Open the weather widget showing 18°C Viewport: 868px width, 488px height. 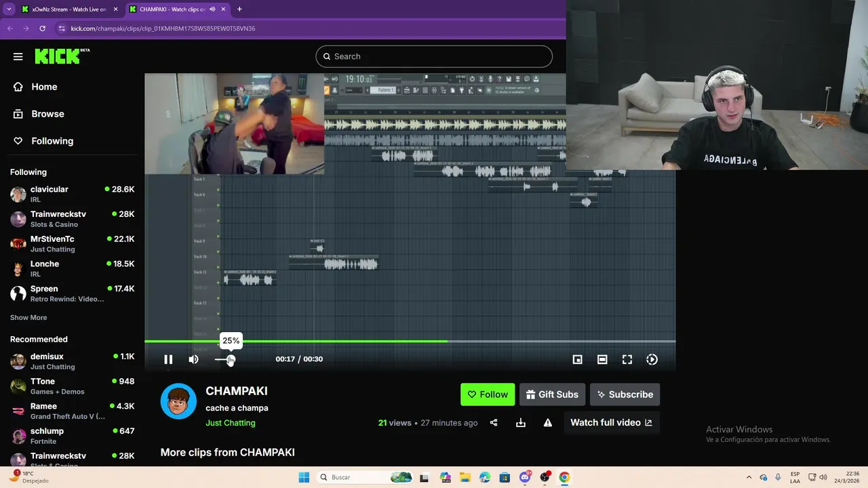tap(28, 477)
